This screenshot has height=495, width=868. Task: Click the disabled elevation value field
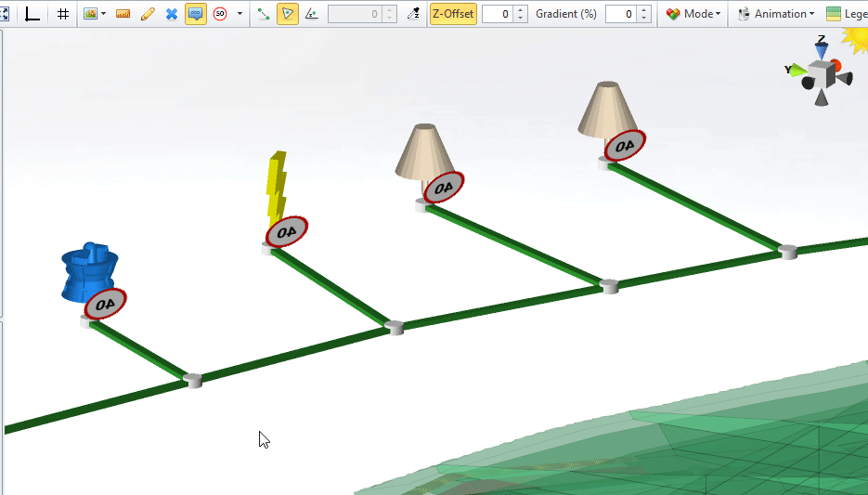point(356,14)
